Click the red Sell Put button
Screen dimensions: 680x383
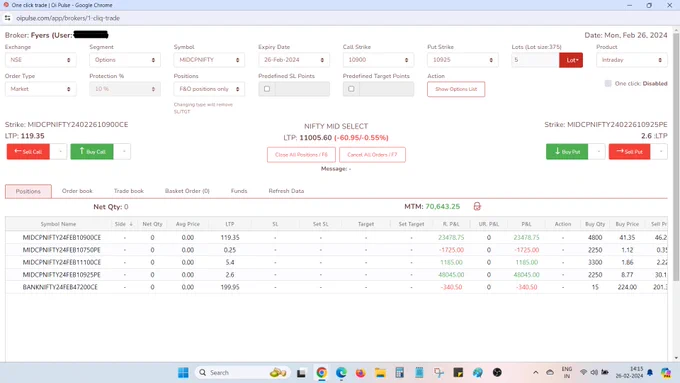click(629, 151)
